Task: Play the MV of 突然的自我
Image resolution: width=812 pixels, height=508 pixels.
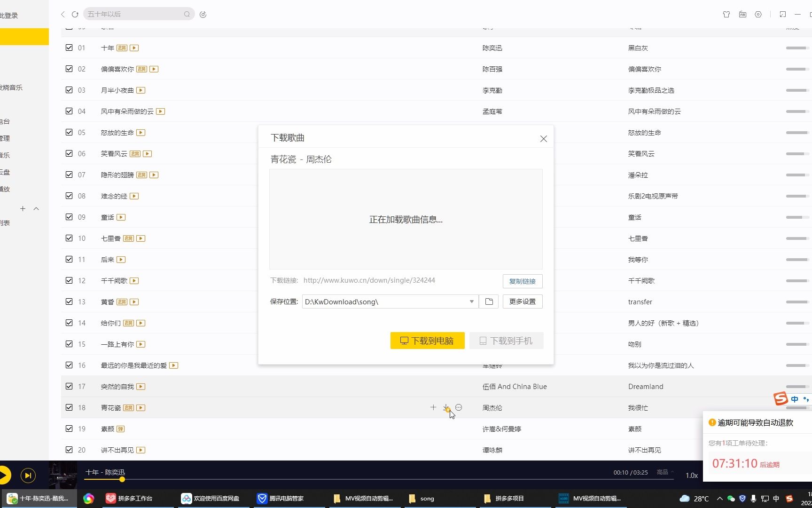Action: (141, 387)
